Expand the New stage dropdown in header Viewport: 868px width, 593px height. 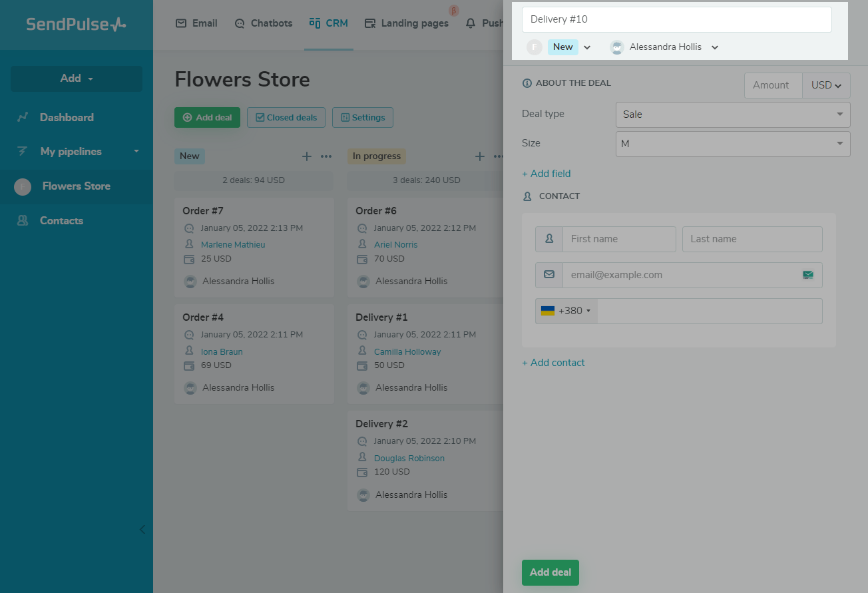pyautogui.click(x=587, y=47)
